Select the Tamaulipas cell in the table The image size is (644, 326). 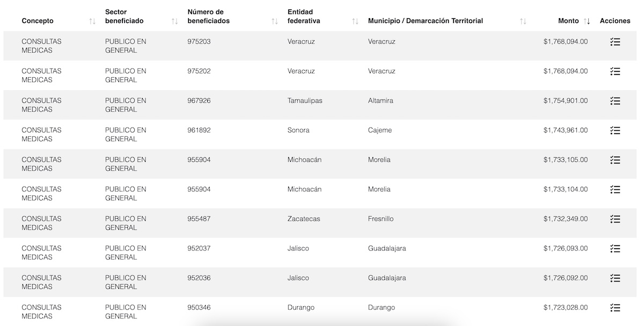click(x=305, y=101)
